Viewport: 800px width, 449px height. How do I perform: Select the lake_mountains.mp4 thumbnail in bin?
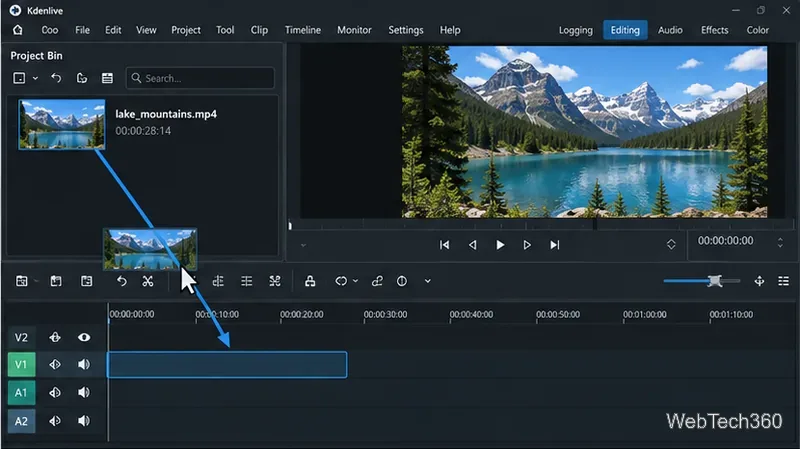tap(62, 124)
